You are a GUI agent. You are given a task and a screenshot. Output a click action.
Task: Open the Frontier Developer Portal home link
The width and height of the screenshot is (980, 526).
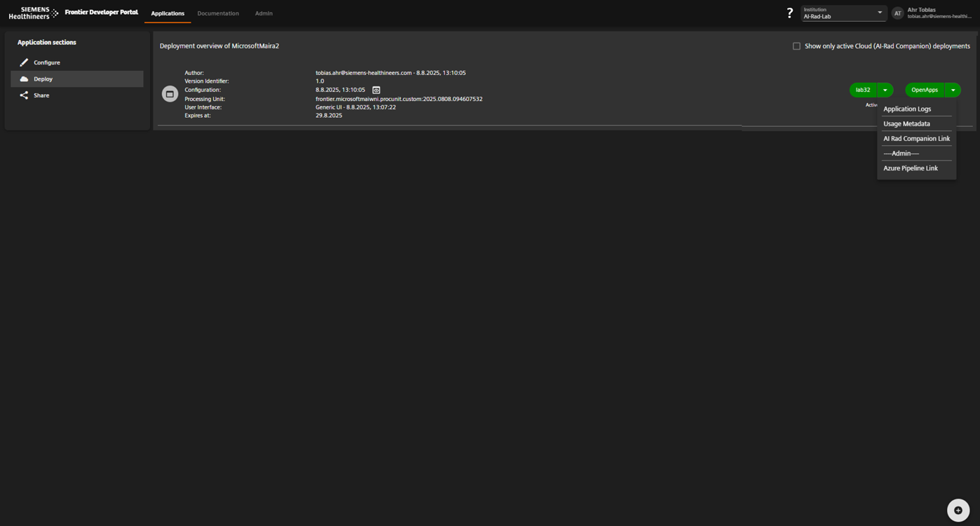click(x=101, y=12)
